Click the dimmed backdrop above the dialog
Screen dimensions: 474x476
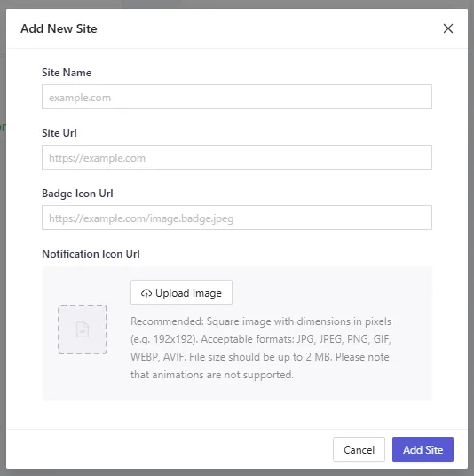[237, 4]
